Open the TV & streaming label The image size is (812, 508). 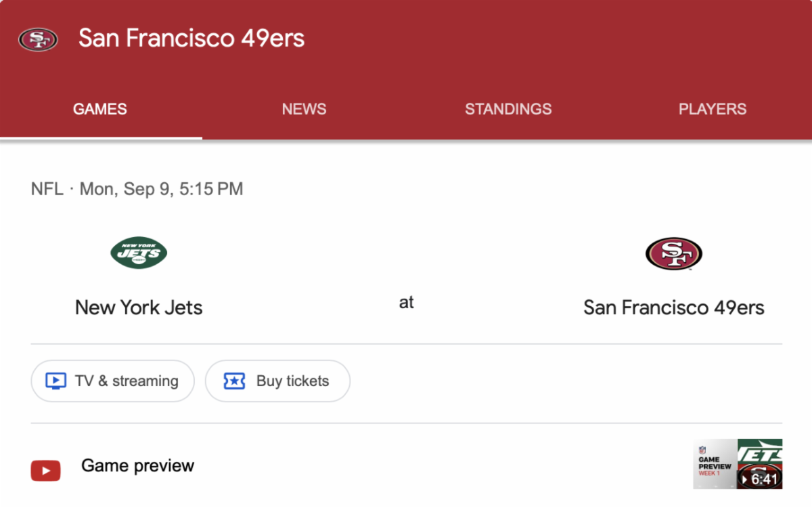[127, 381]
